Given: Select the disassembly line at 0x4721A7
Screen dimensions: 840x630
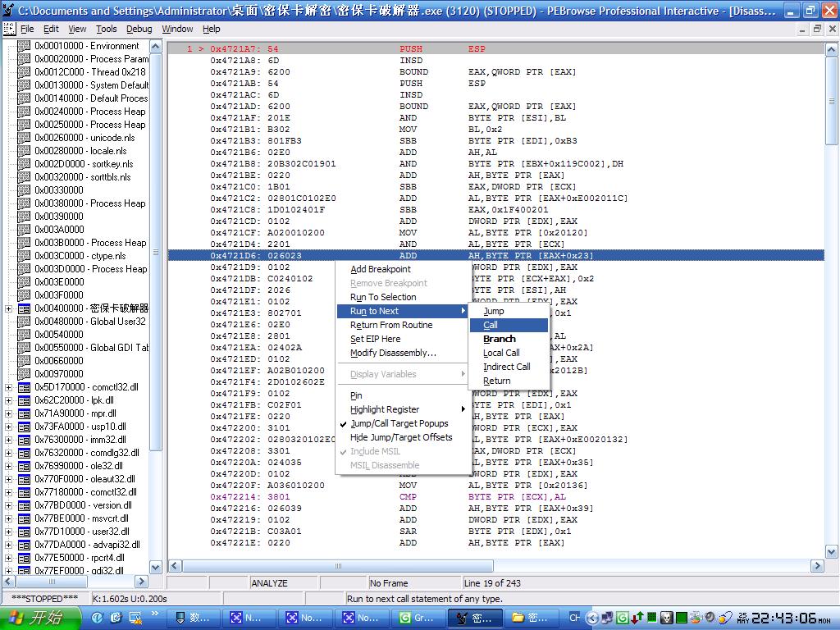Looking at the screenshot, I should pyautogui.click(x=496, y=48).
